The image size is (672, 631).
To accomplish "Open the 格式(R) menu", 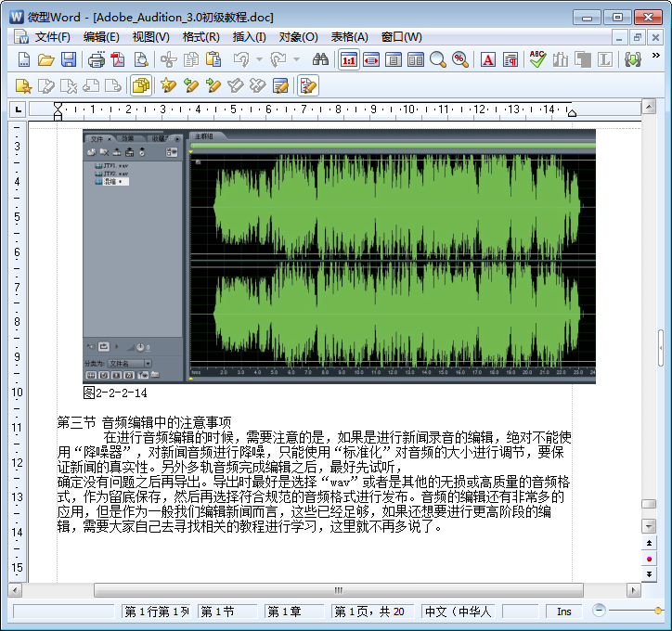I will pyautogui.click(x=201, y=37).
